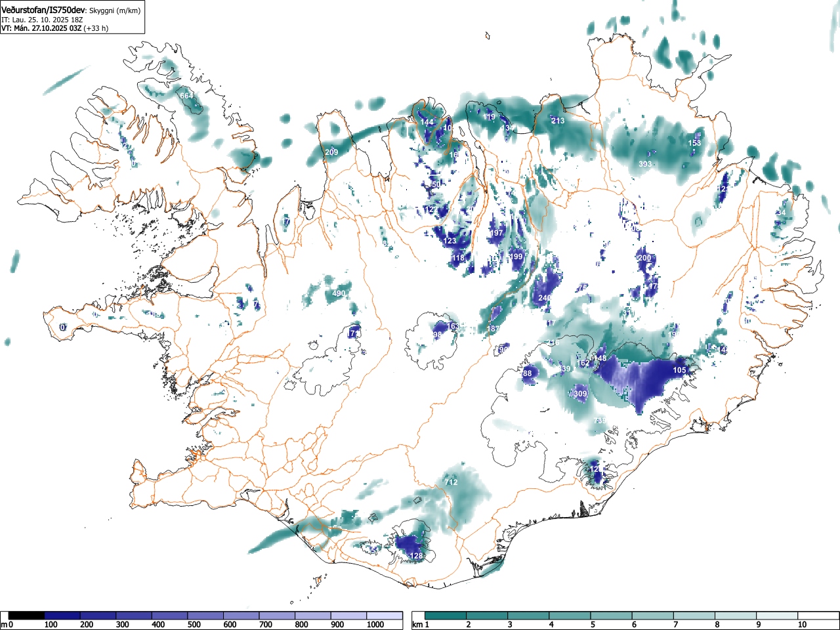Click the map visibility value 187
840x630 pixels.
click(493, 329)
